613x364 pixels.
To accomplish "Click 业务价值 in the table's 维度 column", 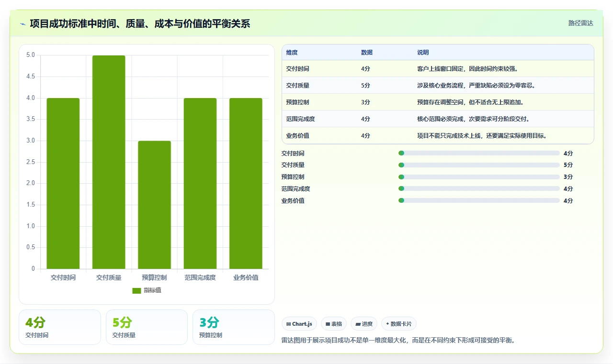I will [297, 136].
